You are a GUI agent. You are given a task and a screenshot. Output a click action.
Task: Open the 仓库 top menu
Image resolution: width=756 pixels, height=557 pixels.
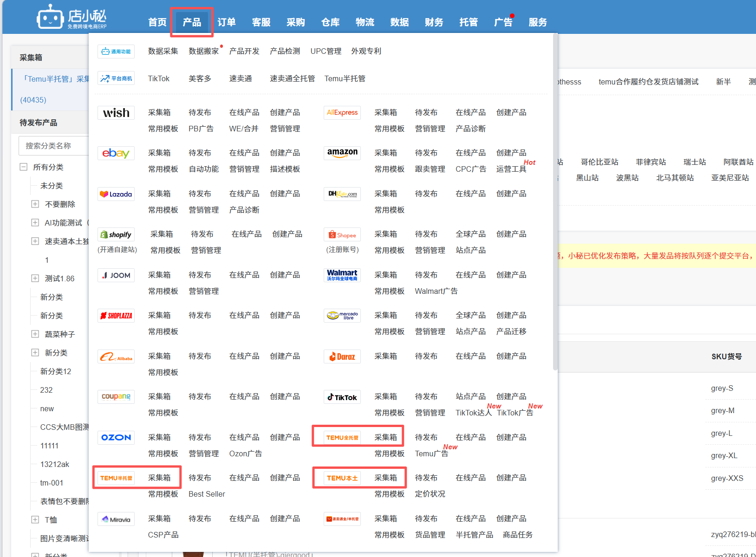(x=330, y=22)
